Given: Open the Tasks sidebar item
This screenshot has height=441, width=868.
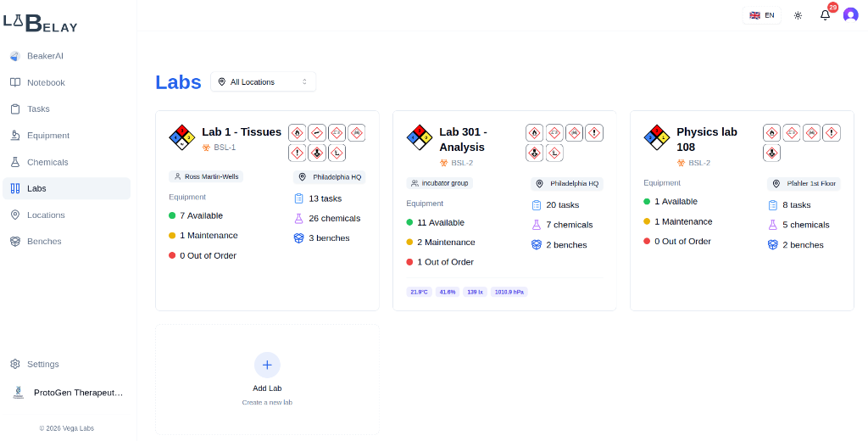Looking at the screenshot, I should [x=66, y=109].
